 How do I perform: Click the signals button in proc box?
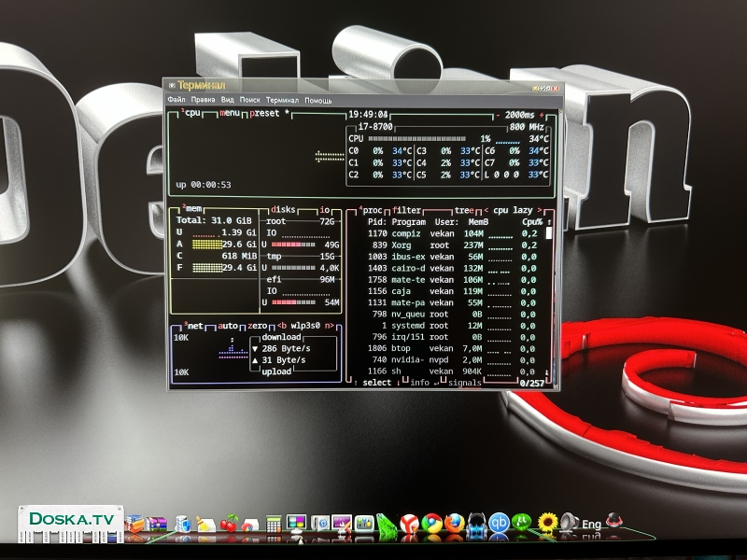click(464, 382)
